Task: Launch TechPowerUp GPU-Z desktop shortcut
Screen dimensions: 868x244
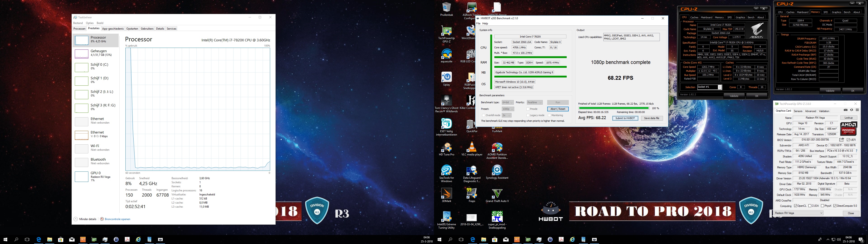Action: tap(446, 34)
